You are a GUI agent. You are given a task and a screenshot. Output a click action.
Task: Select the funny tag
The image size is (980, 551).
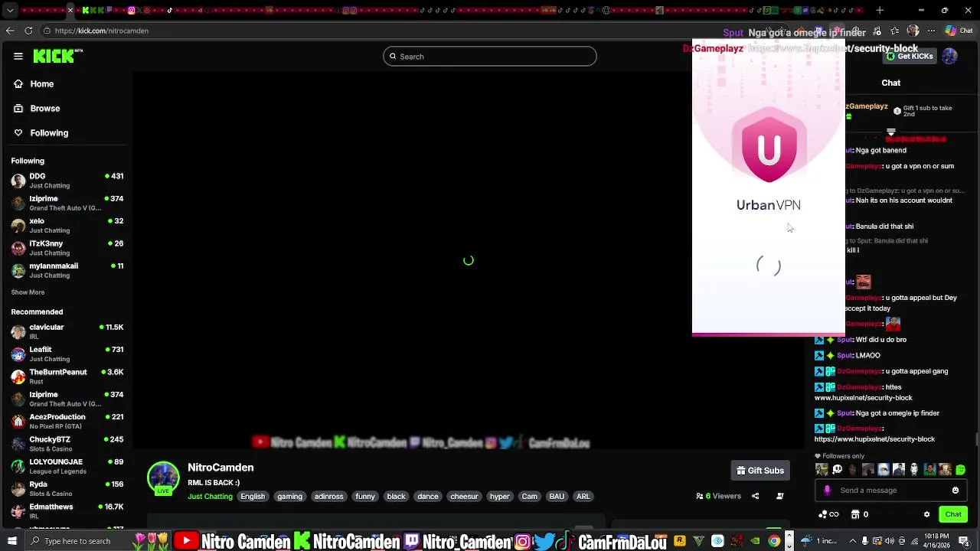coord(365,497)
